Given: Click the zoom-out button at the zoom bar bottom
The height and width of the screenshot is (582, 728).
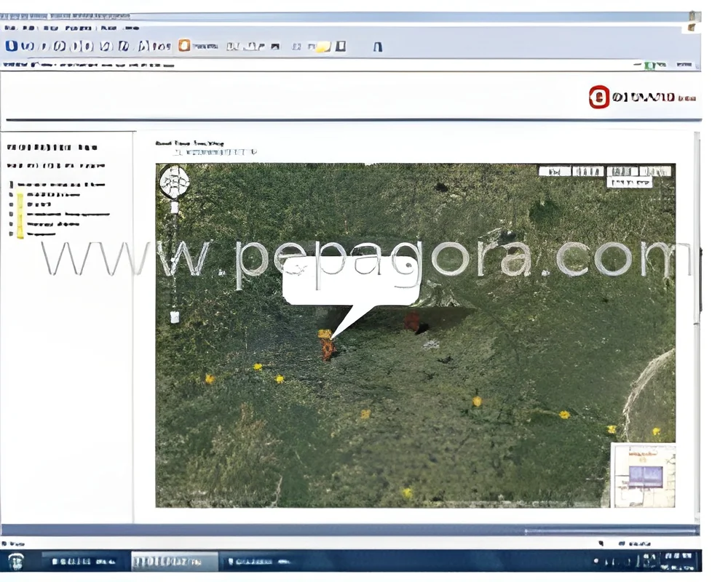Looking at the screenshot, I should point(175,317).
